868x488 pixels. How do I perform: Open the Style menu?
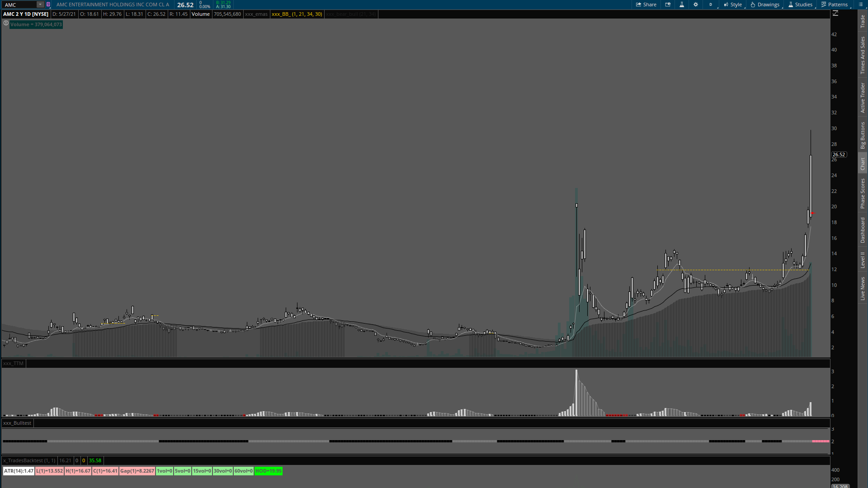click(x=733, y=5)
